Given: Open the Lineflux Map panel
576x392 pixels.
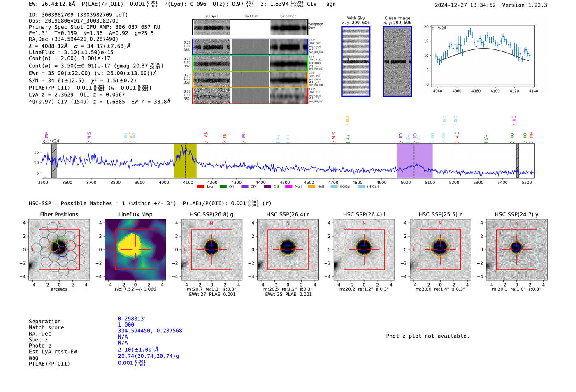Looking at the screenshot, I should click(x=135, y=250).
